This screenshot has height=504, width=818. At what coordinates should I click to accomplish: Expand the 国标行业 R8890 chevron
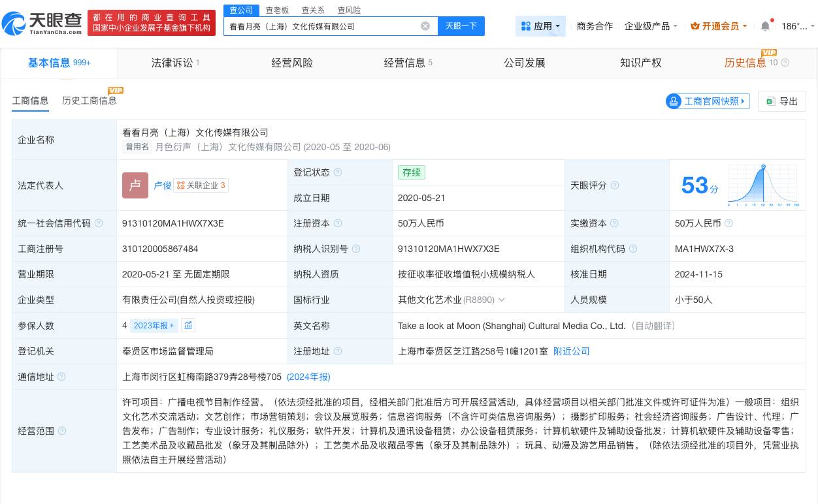(x=500, y=300)
